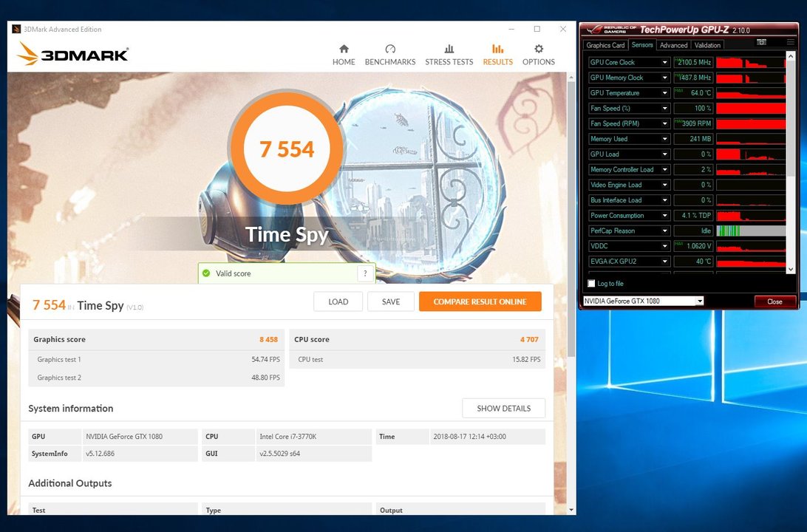Viewport: 807px width, 532px height.
Task: Click the 3DMark results vertical scrollbar
Action: (x=571, y=219)
